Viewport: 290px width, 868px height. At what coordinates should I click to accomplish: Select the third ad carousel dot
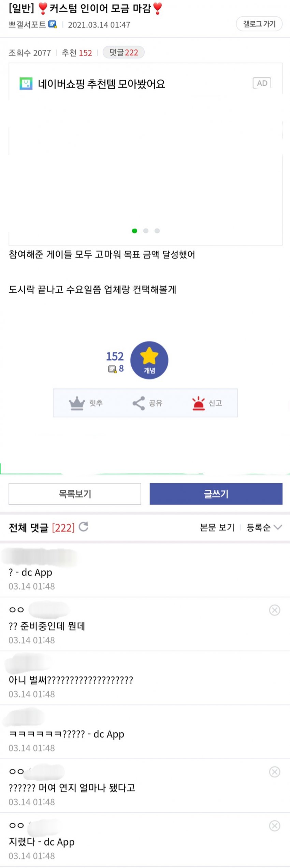tap(157, 231)
